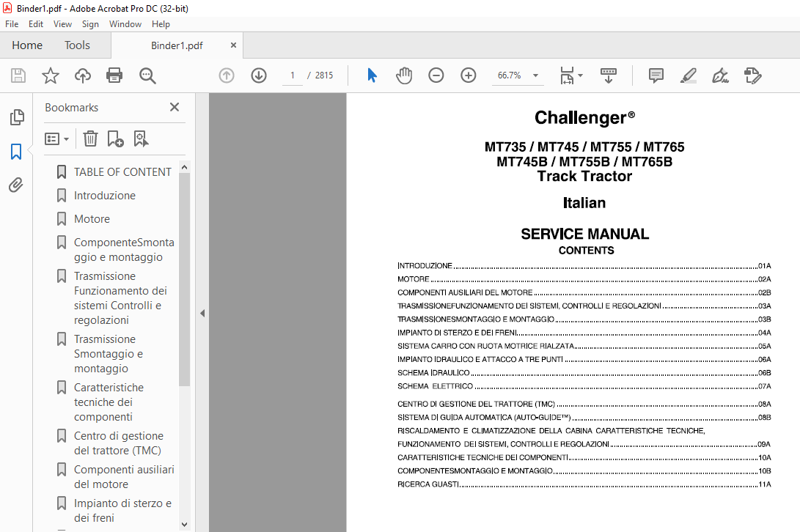
Task: Find current bookmark icon
Action: [x=141, y=138]
